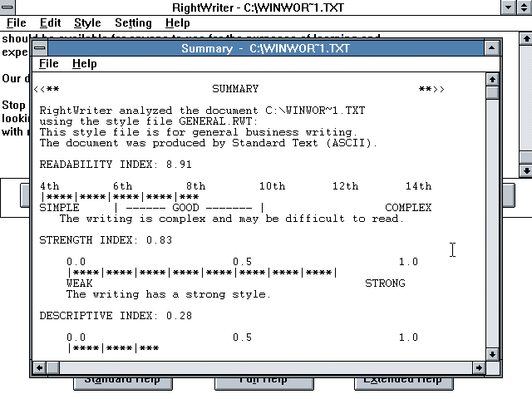Image resolution: width=532 pixels, height=399 pixels.
Task: Minimize the RightWriter main window
Action: tap(508, 7)
